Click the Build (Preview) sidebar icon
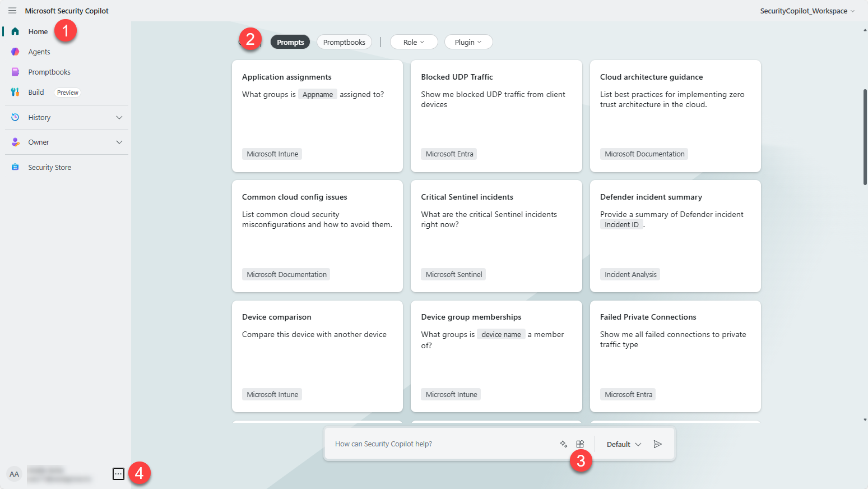 15,92
